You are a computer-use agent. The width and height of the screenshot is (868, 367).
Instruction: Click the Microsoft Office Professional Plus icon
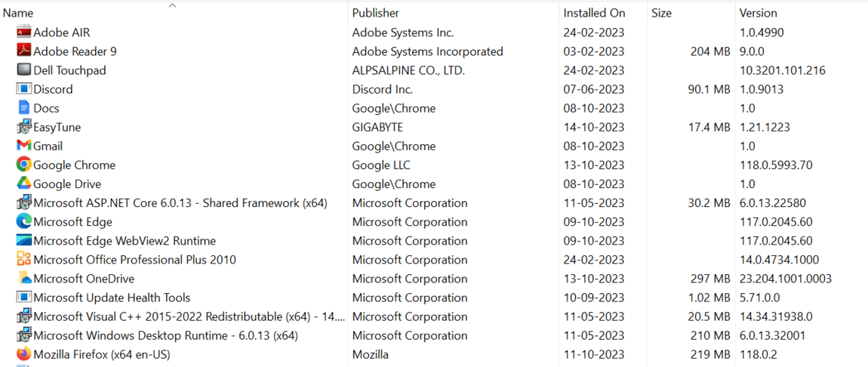(24, 259)
